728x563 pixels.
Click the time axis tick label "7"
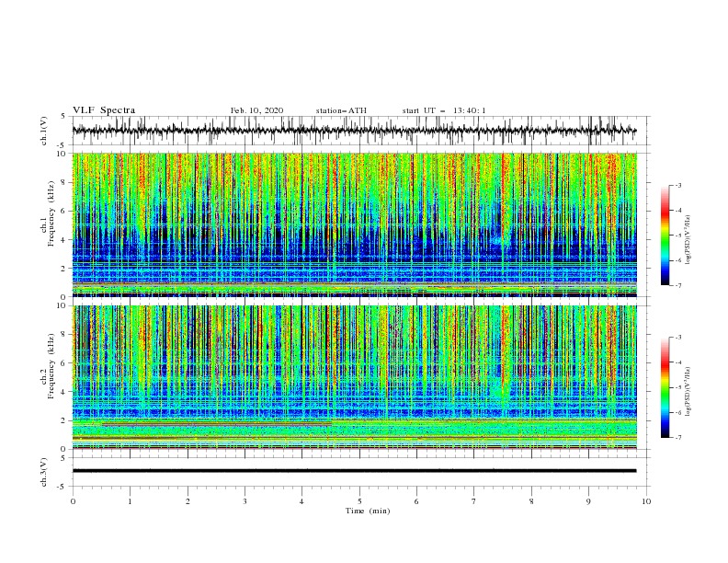(474, 501)
